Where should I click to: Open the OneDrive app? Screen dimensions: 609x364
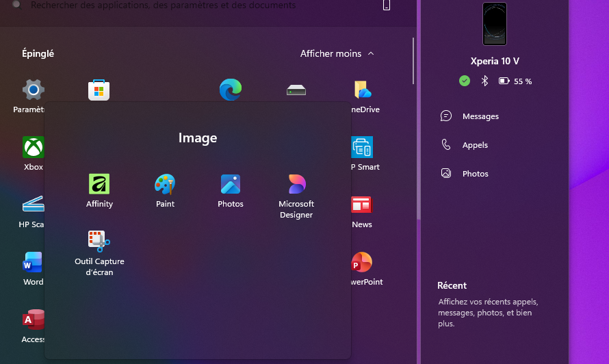tap(364, 96)
